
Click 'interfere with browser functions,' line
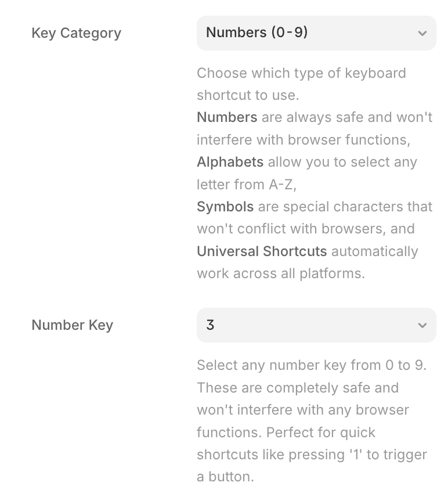pyautogui.click(x=304, y=140)
